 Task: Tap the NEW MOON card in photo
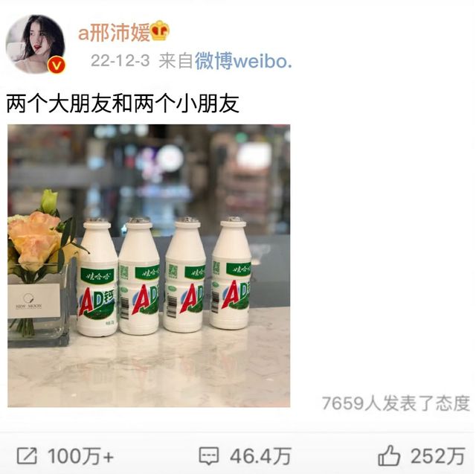[x=34, y=301]
